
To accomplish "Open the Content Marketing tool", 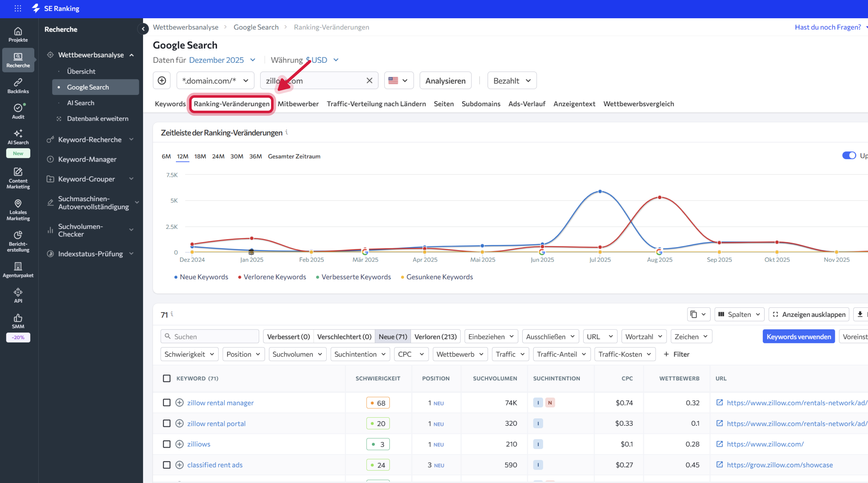I will (18, 178).
